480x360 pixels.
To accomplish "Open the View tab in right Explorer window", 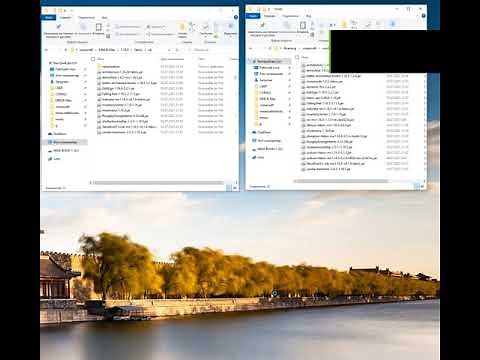I will pyautogui.click(x=309, y=16).
